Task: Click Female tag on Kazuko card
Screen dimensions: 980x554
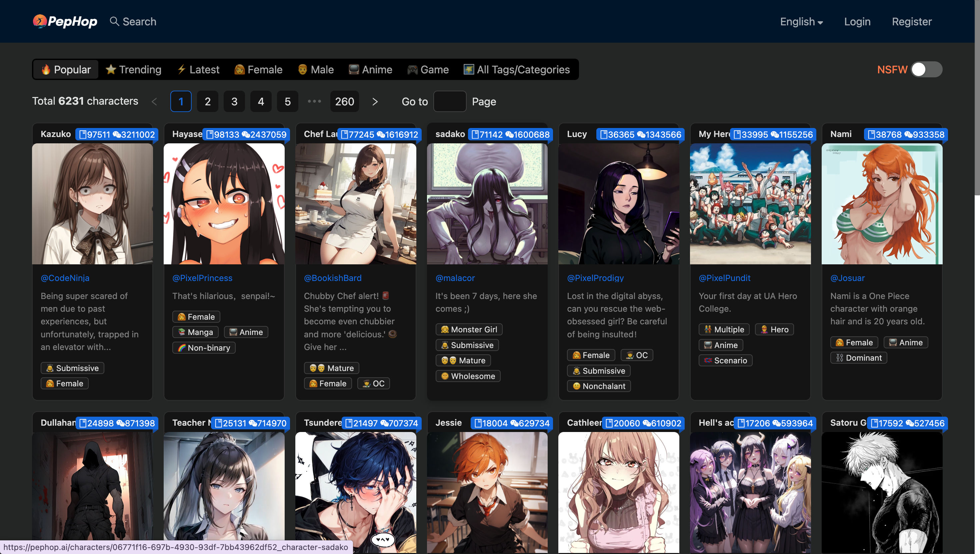Action: click(x=65, y=384)
